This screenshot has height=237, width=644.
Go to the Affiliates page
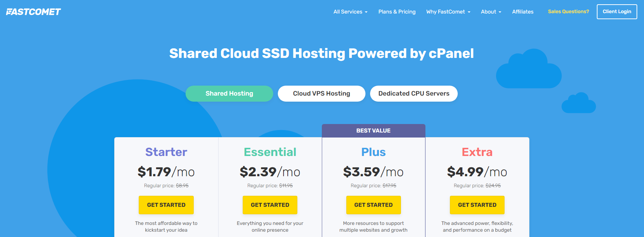click(x=523, y=12)
